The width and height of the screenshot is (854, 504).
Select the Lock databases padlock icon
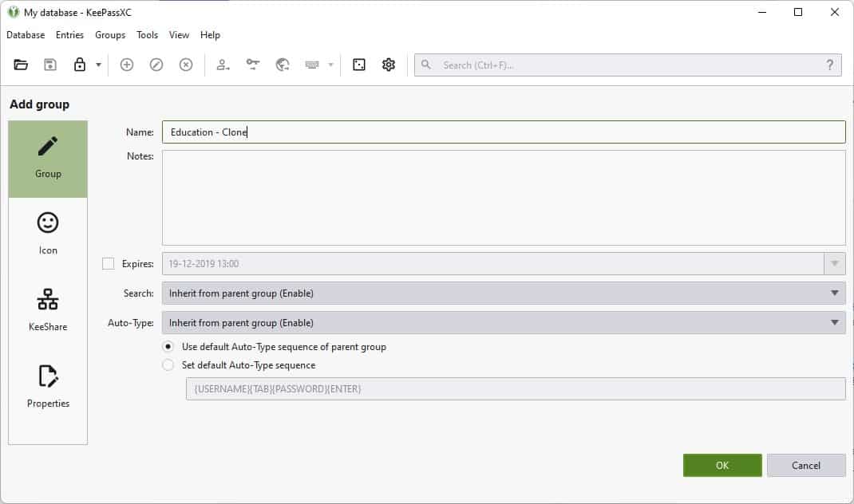[80, 65]
